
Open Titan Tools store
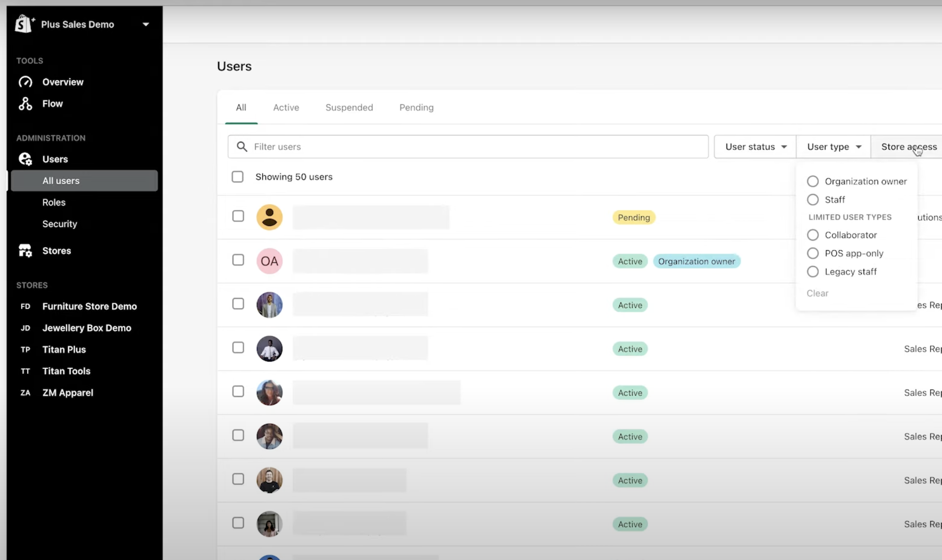(66, 371)
